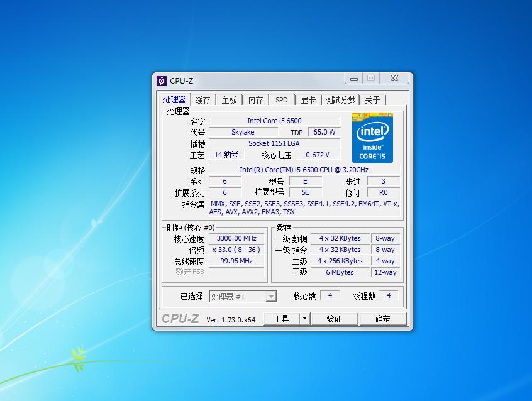Click the TDP field showing 65.0 W
Image resolution: width=532 pixels, height=401 pixels.
click(x=323, y=132)
